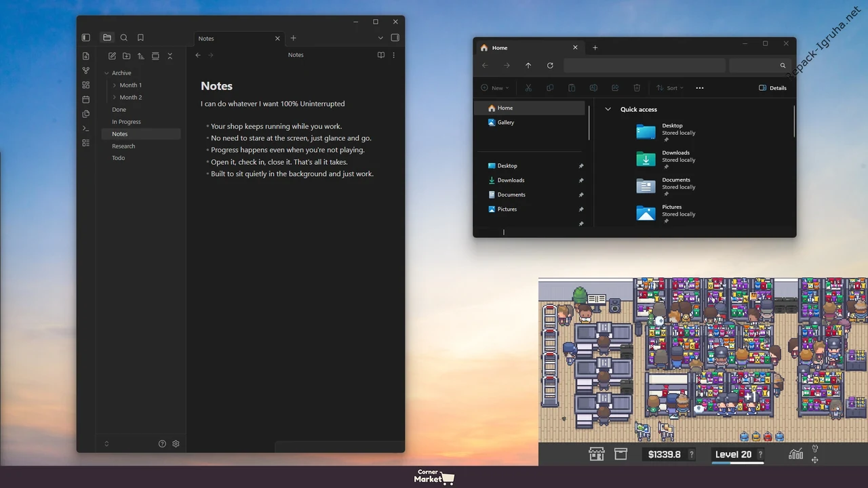Collapse all folders in Obsidian explorer
The width and height of the screenshot is (868, 488).
coord(170,56)
